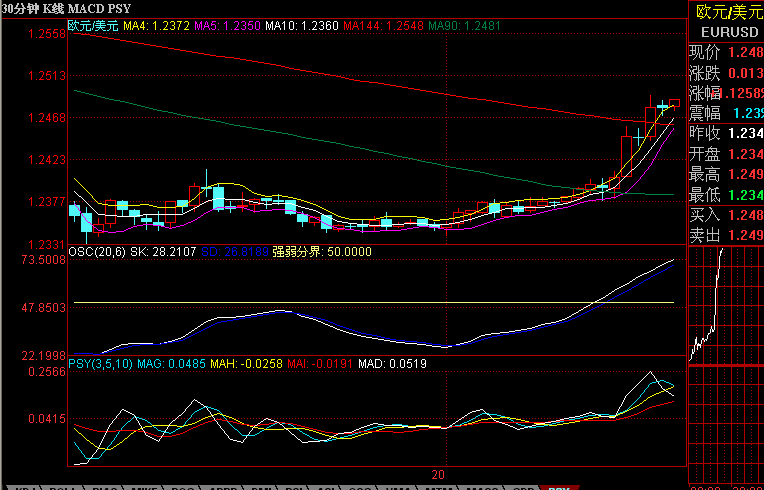Click the MA10: 1.2360 legend value
This screenshot has width=764, height=490.
302,26
